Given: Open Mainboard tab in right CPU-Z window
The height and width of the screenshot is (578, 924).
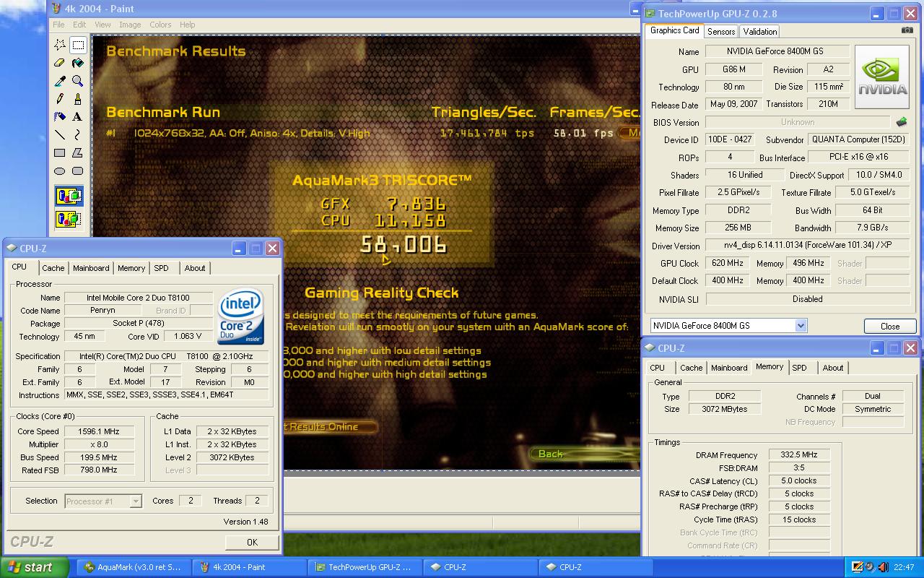Looking at the screenshot, I should 729,368.
